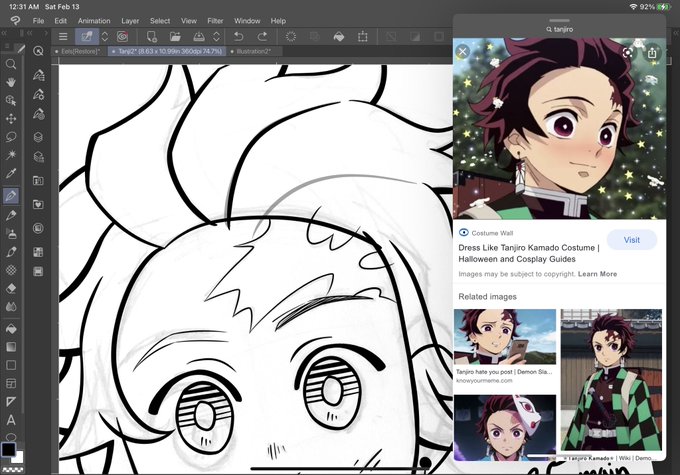
Task: Select the Figure rectangle tool
Action: point(11,365)
